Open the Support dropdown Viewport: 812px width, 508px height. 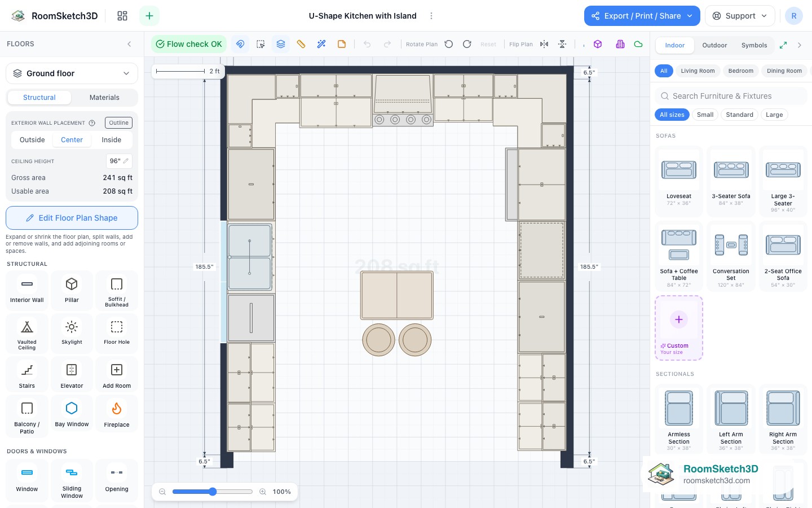pyautogui.click(x=740, y=16)
